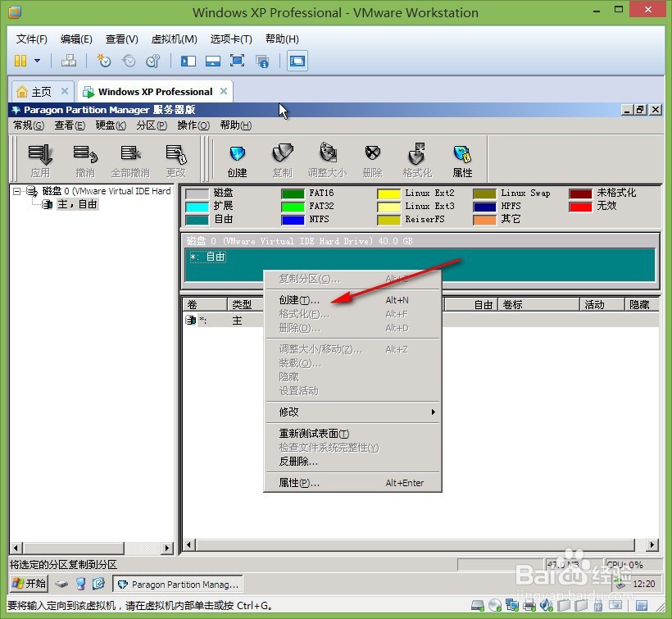Open the 硬盘(K) menu in Paragon
This screenshot has height=619, width=672.
(x=111, y=125)
